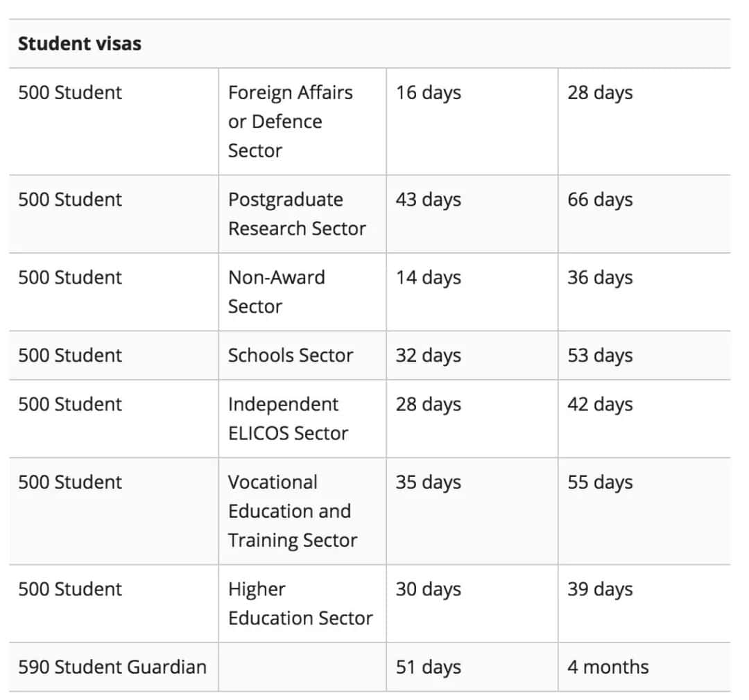
Task: Select the 35 days Vocational value
Action: 429,482
